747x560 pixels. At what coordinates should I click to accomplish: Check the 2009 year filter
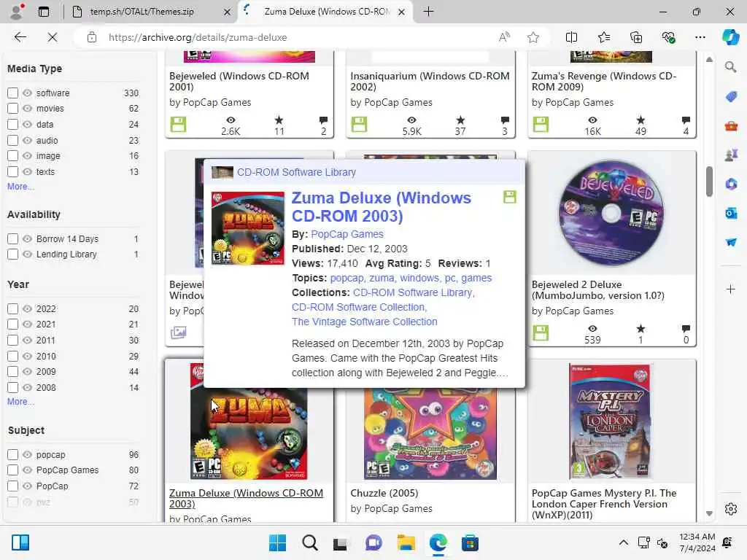click(13, 371)
